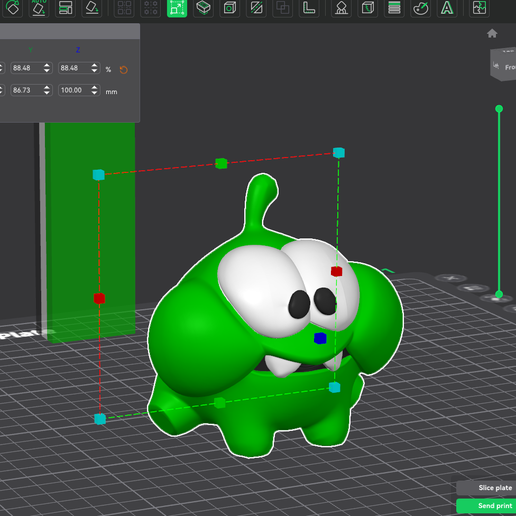516x516 pixels.
Task: Click the red handle on the left dashed edge
Action: pos(99,298)
